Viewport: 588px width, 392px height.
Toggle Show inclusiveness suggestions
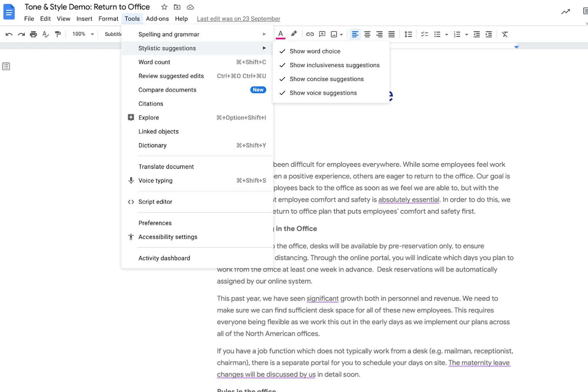[334, 65]
